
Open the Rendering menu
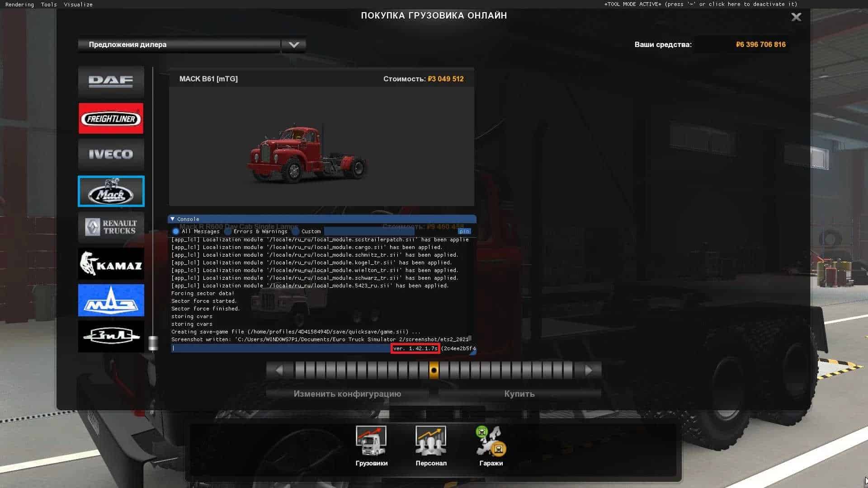(19, 5)
